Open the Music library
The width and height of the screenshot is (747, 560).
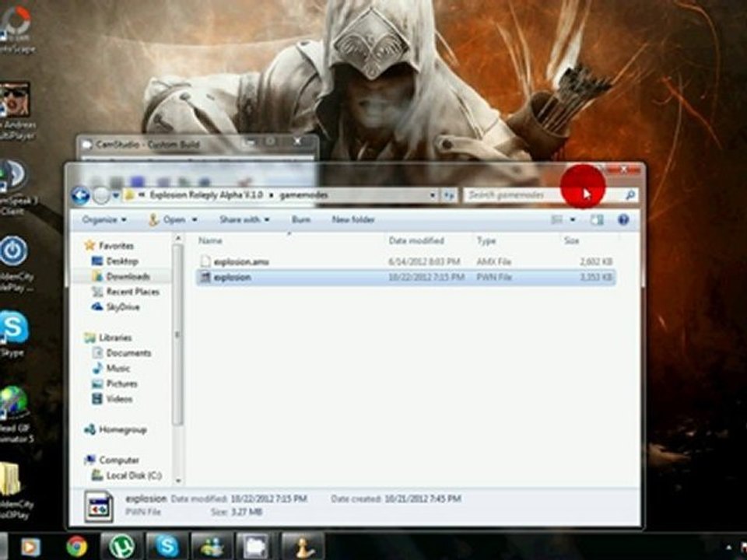pos(117,368)
